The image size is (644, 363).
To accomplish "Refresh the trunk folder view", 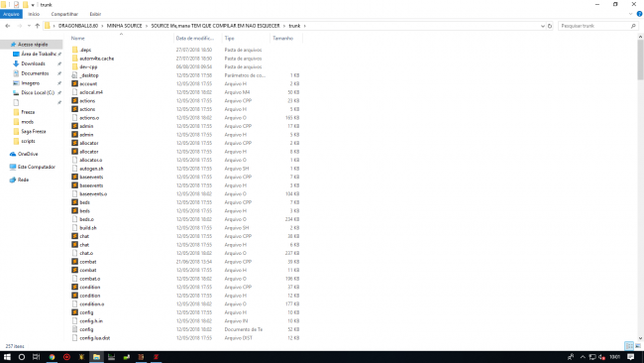I will click(550, 26).
